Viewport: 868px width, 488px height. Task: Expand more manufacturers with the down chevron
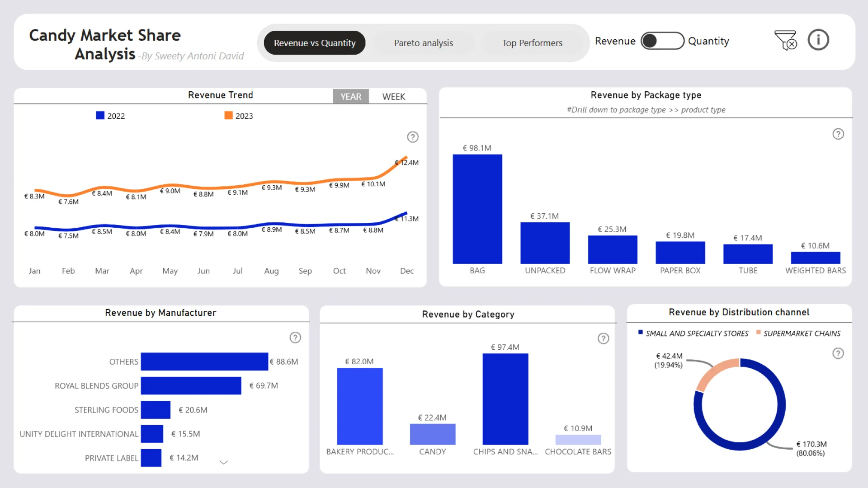point(224,462)
